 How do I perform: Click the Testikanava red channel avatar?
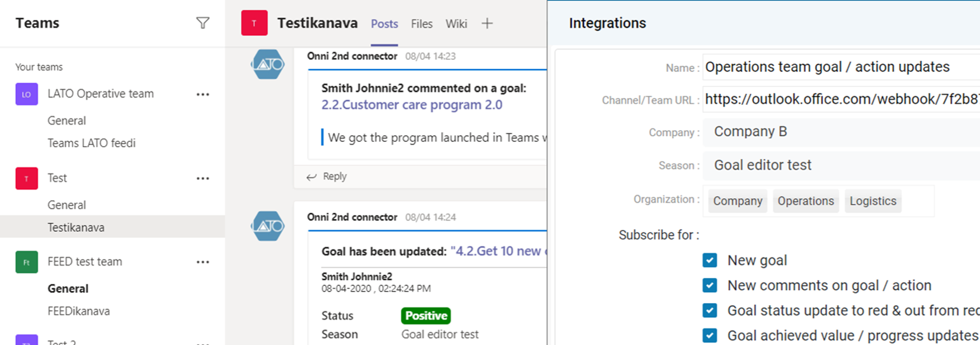tap(254, 23)
